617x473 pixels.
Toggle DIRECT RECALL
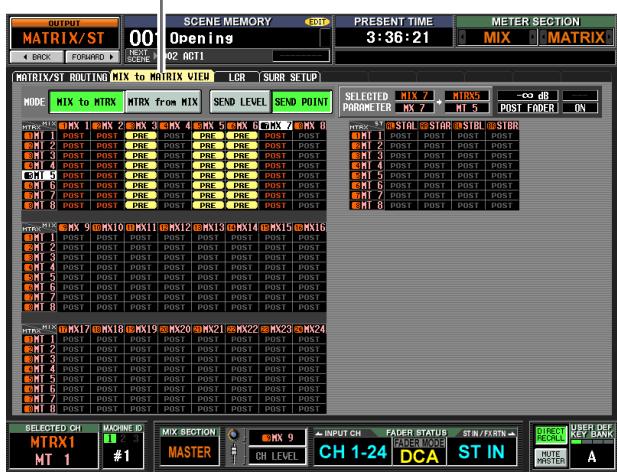551,435
